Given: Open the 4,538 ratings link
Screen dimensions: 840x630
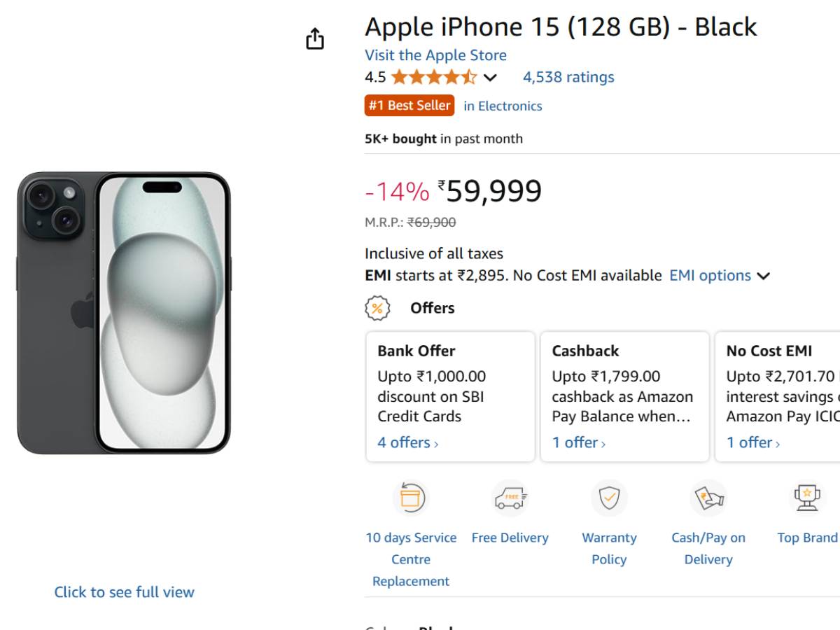Looking at the screenshot, I should [x=568, y=77].
